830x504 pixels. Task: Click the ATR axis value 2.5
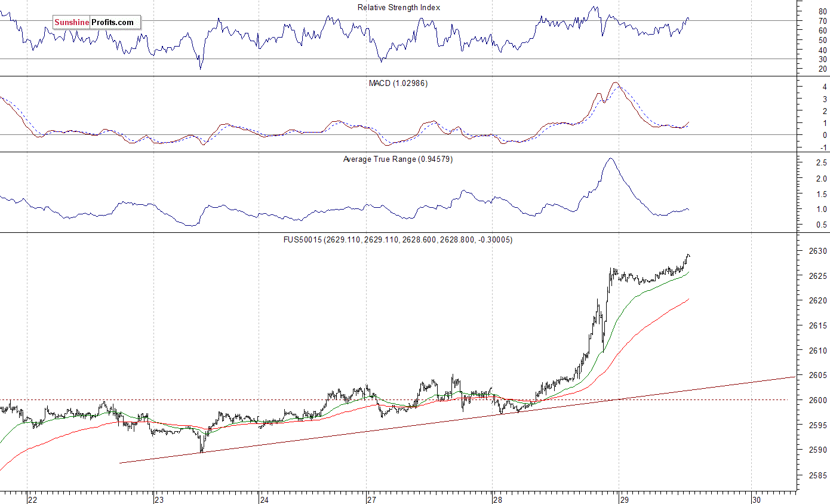click(x=821, y=162)
